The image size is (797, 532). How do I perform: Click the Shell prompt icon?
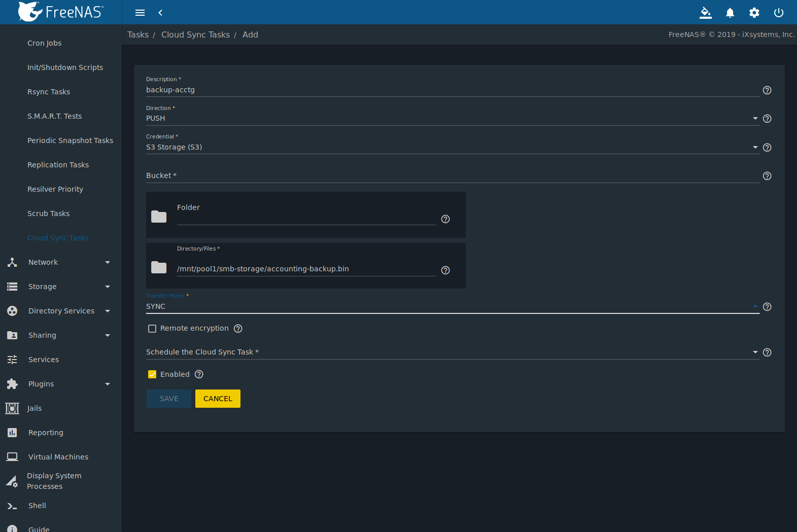(x=12, y=506)
